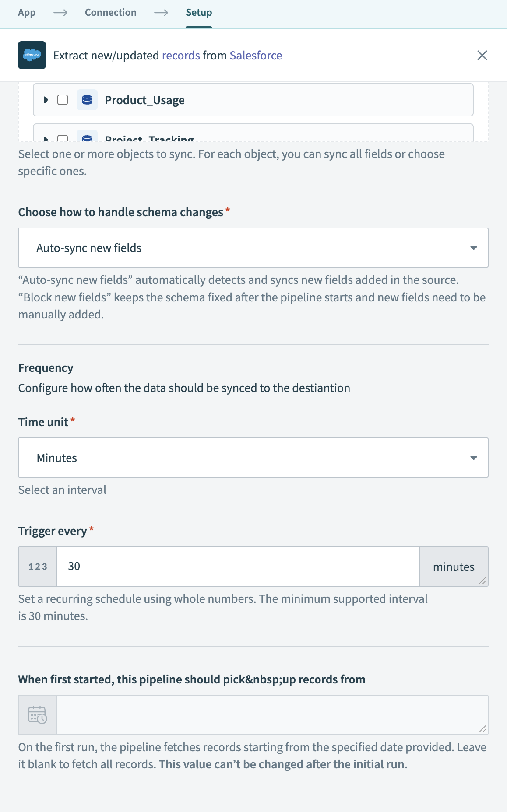Viewport: 507px width, 812px height.
Task: Go to the Connection step tab
Action: click(111, 13)
